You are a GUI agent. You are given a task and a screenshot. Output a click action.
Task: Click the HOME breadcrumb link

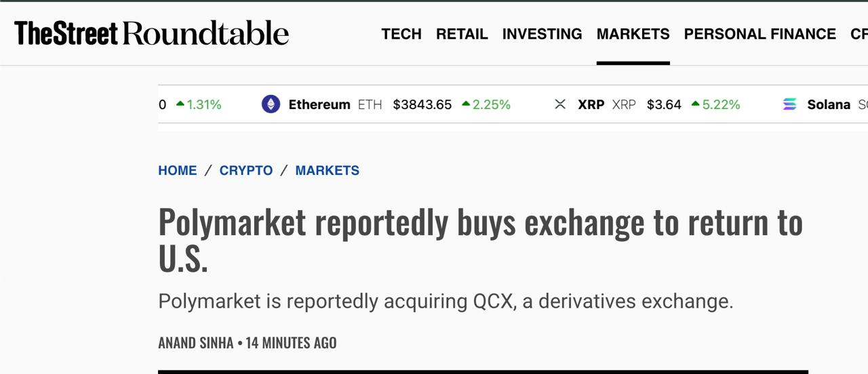click(178, 171)
